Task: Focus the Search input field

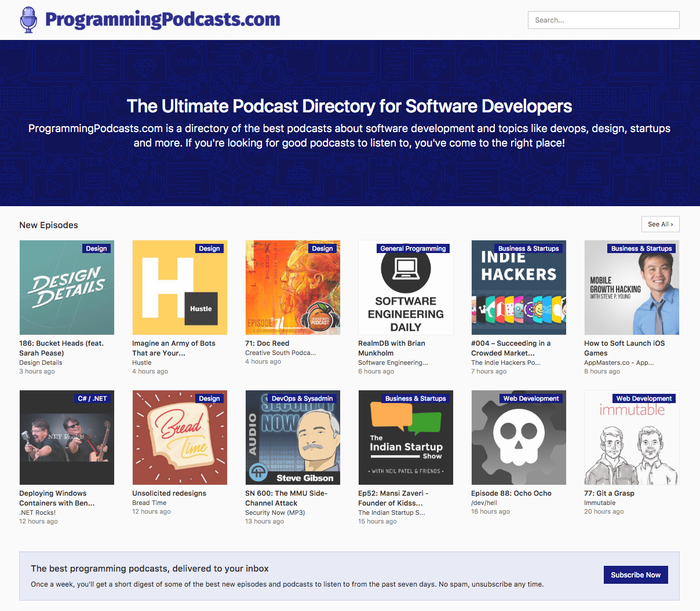Action: tap(603, 20)
